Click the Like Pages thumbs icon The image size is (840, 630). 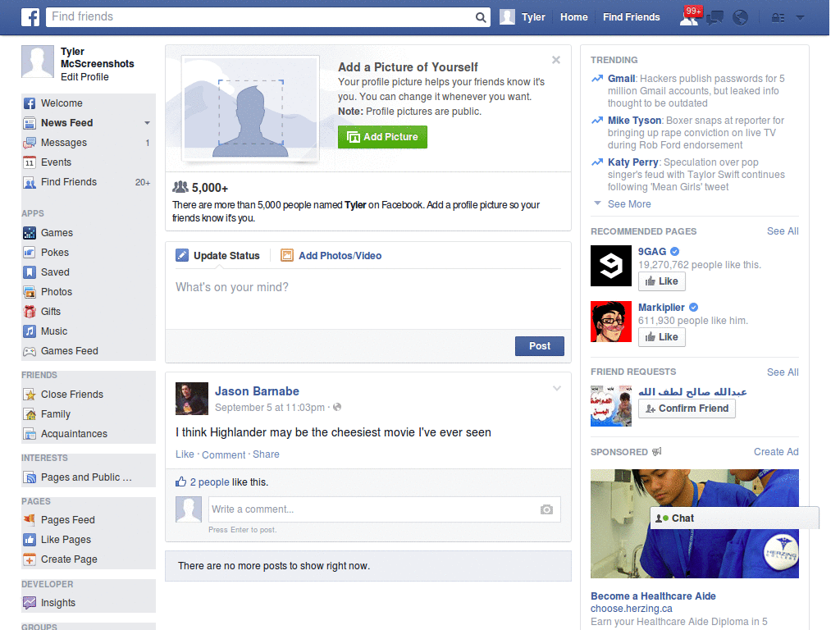pos(30,540)
